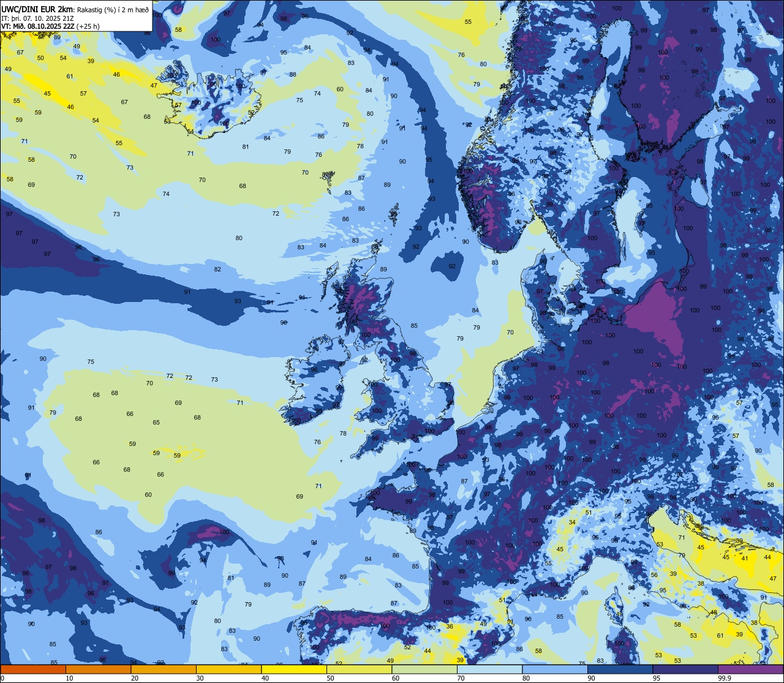
Task: Click the medium blue 80–90 legend segment
Action: pos(555,669)
